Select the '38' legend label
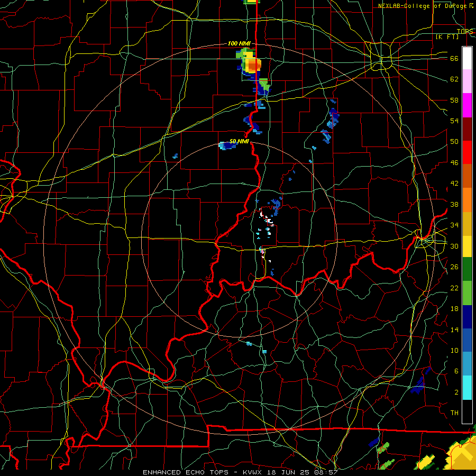 454,204
